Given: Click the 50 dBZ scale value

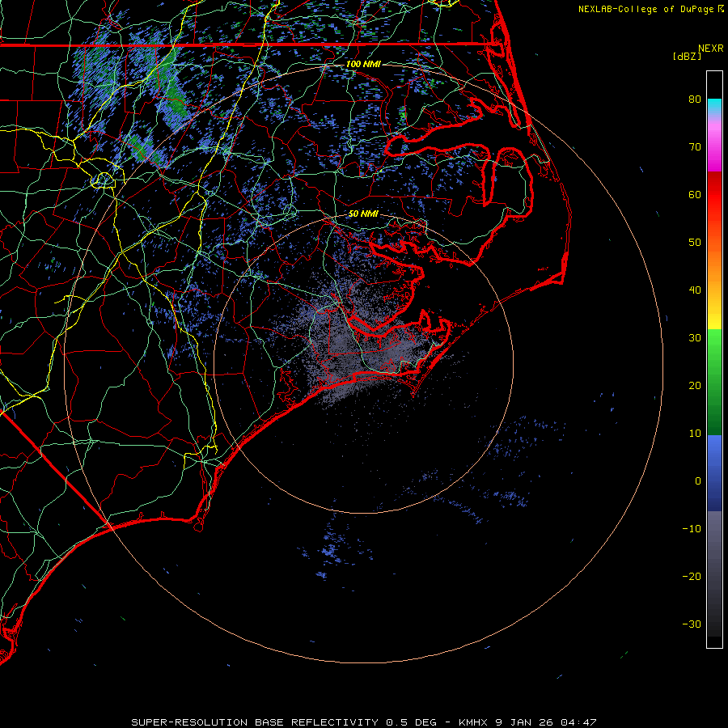Looking at the screenshot, I should pyautogui.click(x=695, y=243).
